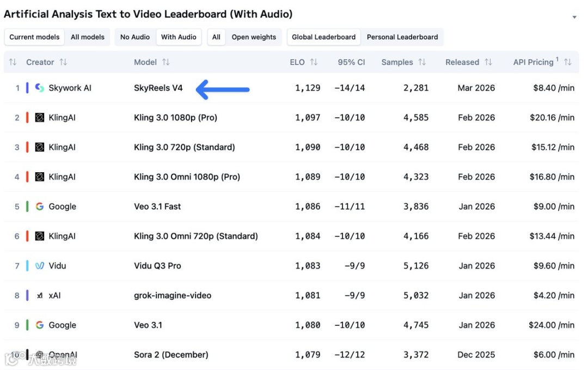Open the SkyReels V4 model
This screenshot has width=588, height=370.
pyautogui.click(x=158, y=88)
